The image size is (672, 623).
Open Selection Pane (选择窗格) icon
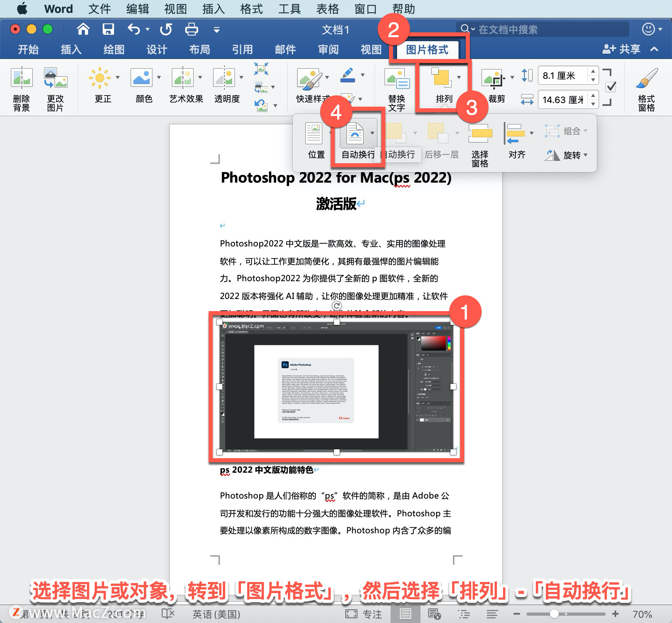click(x=480, y=133)
